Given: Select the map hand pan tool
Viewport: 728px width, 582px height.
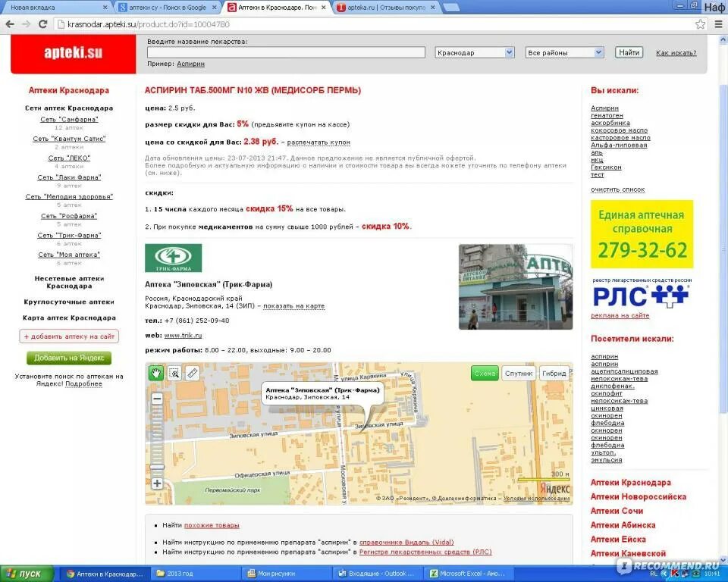Looking at the screenshot, I should (x=155, y=373).
